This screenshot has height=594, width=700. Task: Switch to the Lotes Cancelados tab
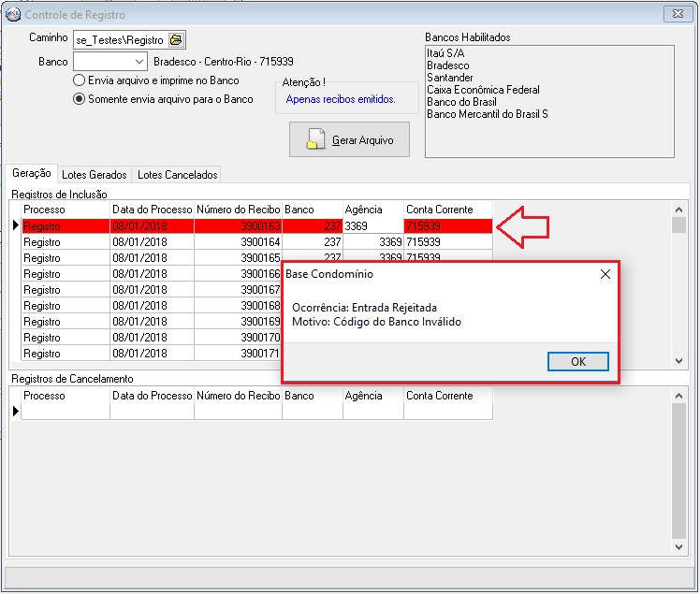click(x=177, y=175)
